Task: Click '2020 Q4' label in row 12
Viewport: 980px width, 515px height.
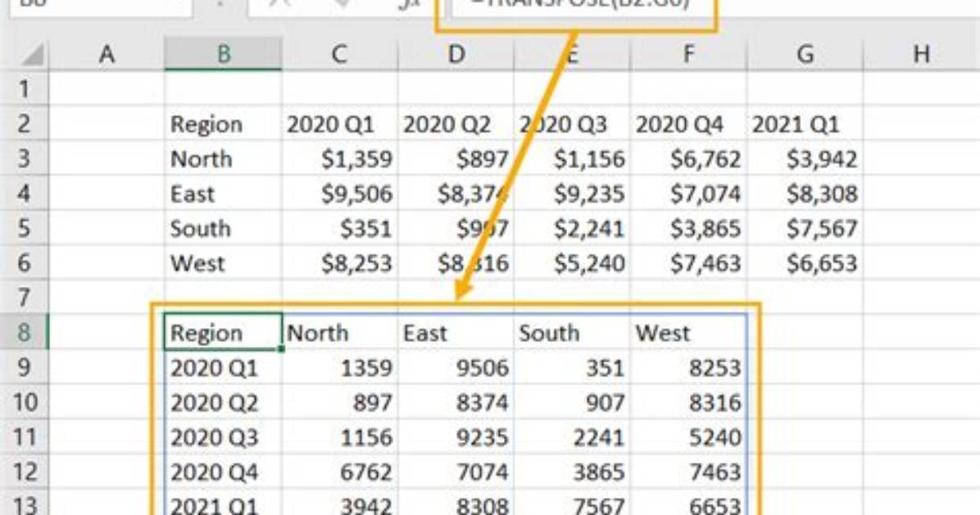Action: tap(223, 472)
